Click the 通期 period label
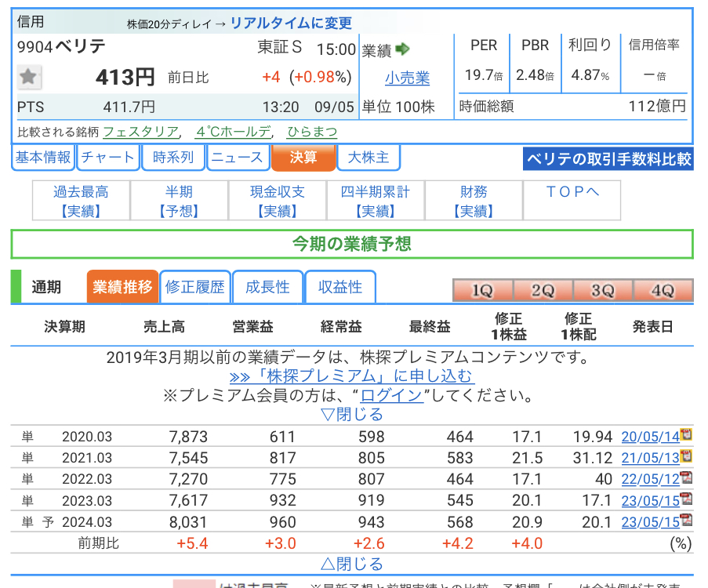Viewport: 708px width, 588px height. tap(46, 287)
